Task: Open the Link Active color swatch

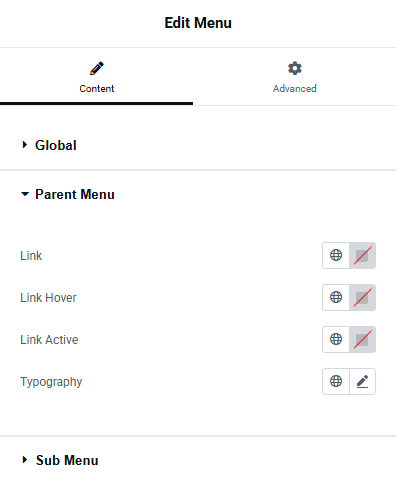Action: coord(362,339)
